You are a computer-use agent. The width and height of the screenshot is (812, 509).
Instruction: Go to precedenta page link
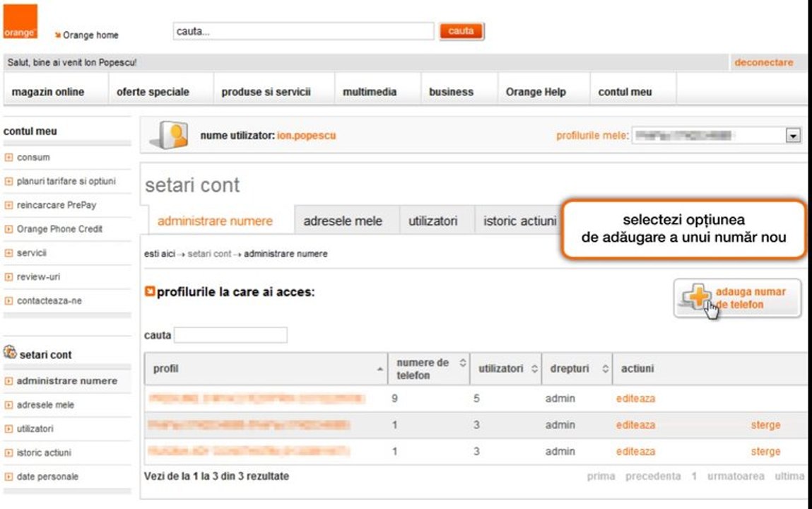(653, 476)
